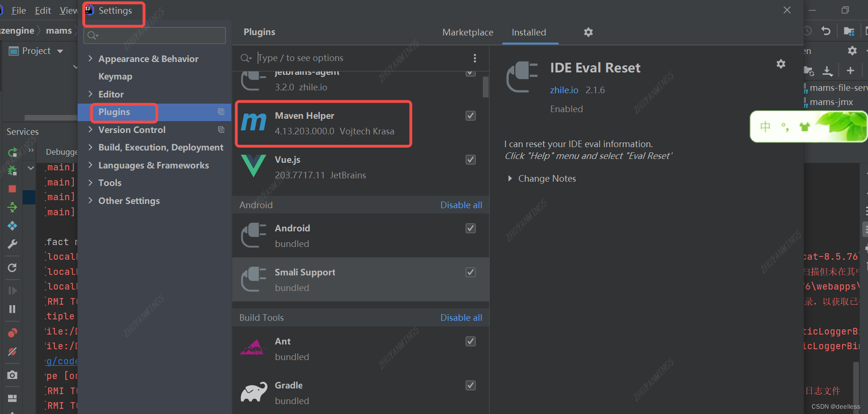This screenshot has width=868, height=414.
Task: Click the Vue.js green V logo
Action: 254,166
